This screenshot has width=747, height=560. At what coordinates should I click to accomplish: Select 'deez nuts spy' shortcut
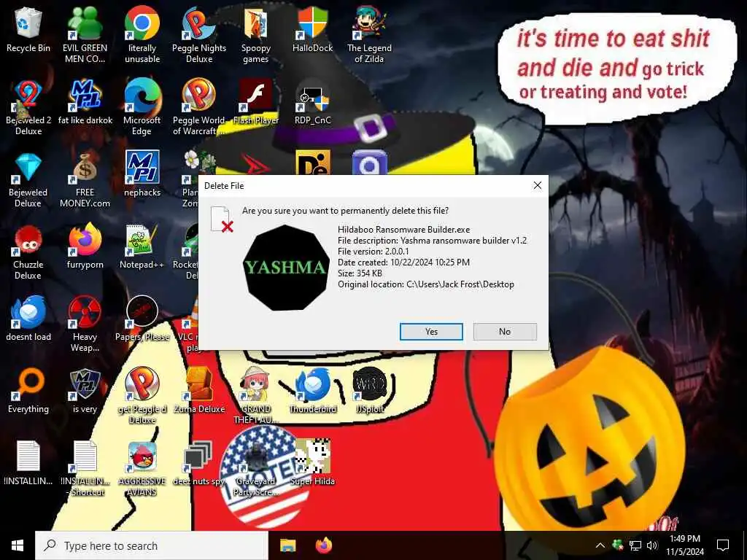[199, 463]
